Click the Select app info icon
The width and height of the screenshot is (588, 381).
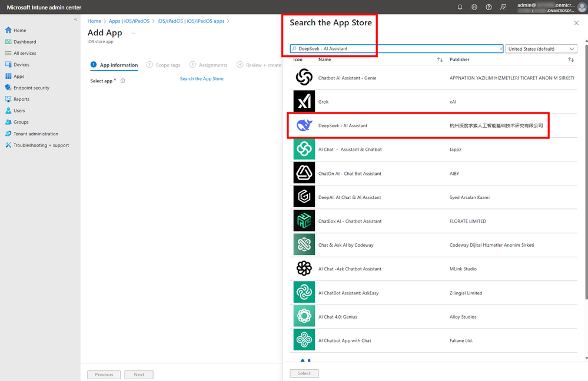coord(122,81)
